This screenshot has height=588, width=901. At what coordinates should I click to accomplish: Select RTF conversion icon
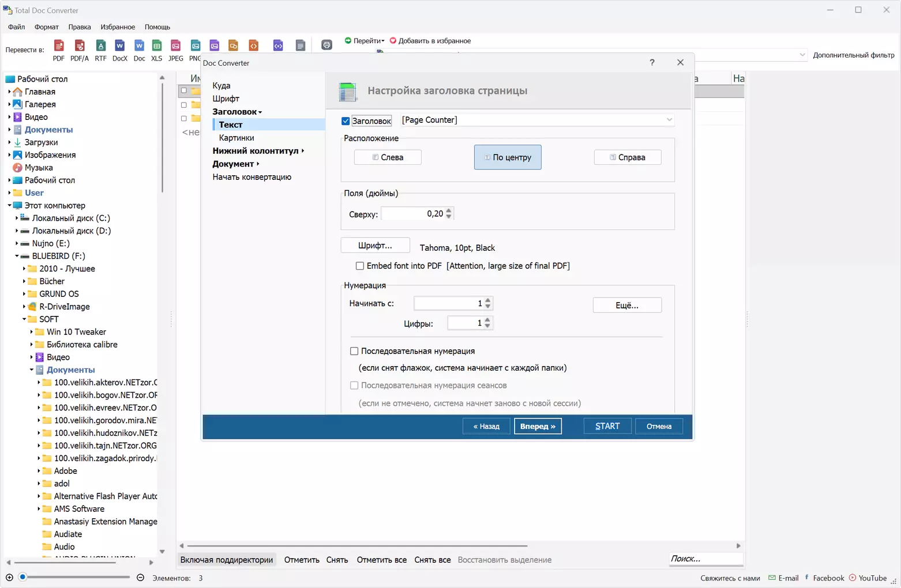(100, 46)
